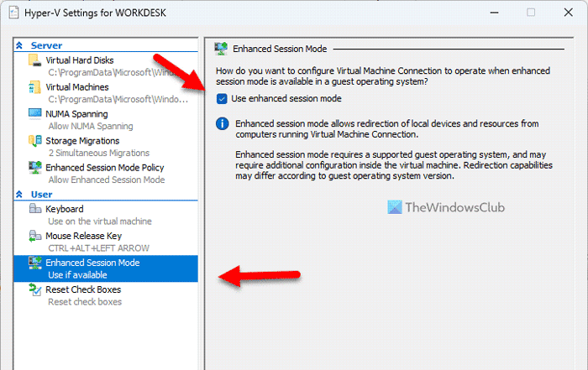Click '2 Simultaneous Migrations' subtext
Screen dimensions: 588x370
pos(99,154)
